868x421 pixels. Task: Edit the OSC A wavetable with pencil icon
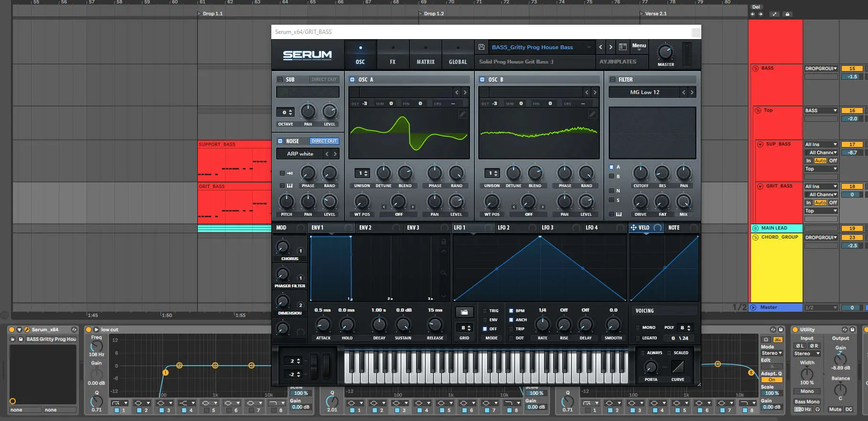pos(462,114)
